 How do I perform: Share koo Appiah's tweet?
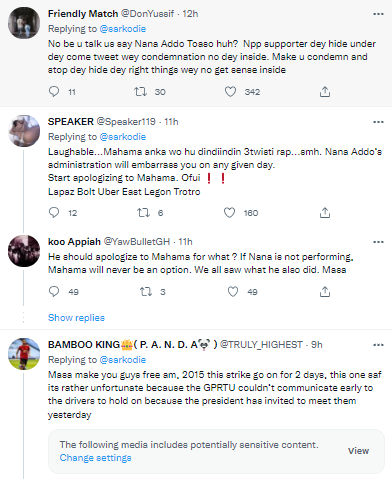pyautogui.click(x=325, y=291)
